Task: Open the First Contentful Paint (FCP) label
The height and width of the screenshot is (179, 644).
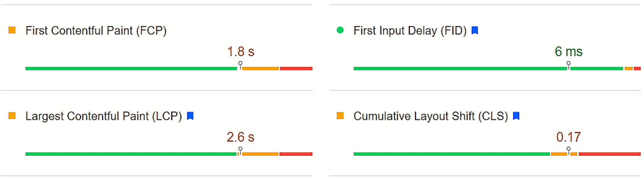Action: [x=96, y=31]
